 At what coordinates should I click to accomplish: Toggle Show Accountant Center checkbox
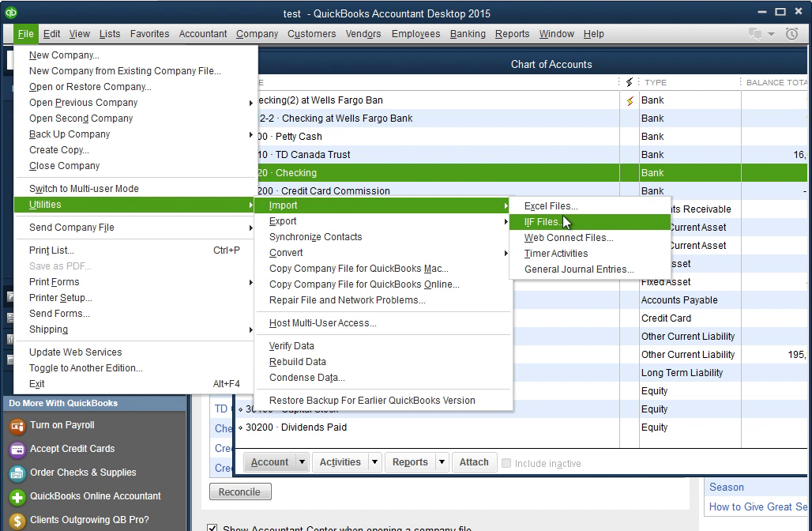212,528
